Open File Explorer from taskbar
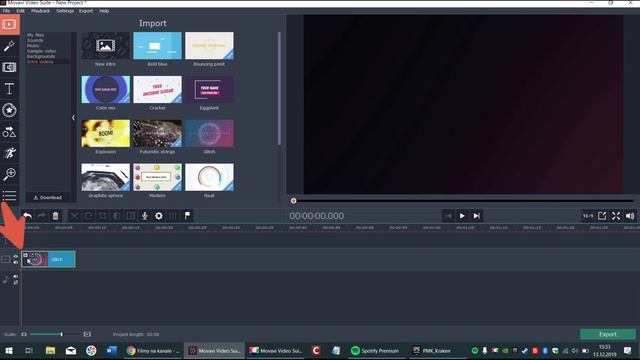Viewport: 640px width, 360px height. [50, 351]
